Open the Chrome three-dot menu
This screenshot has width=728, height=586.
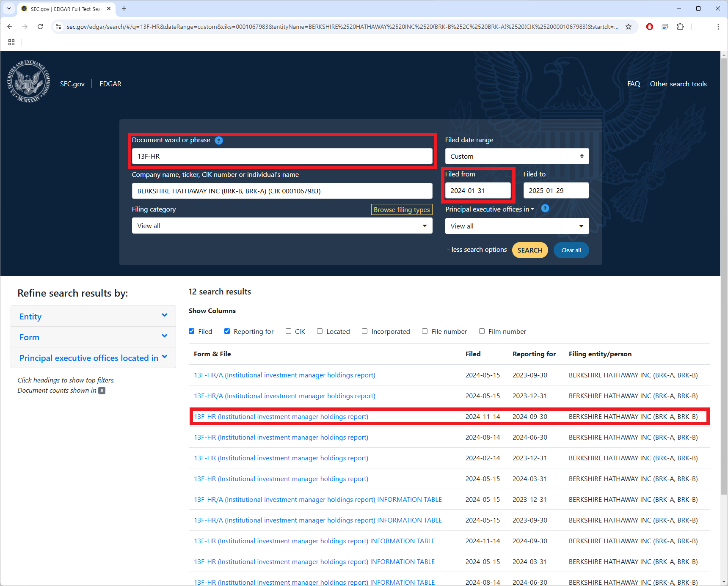(718, 27)
